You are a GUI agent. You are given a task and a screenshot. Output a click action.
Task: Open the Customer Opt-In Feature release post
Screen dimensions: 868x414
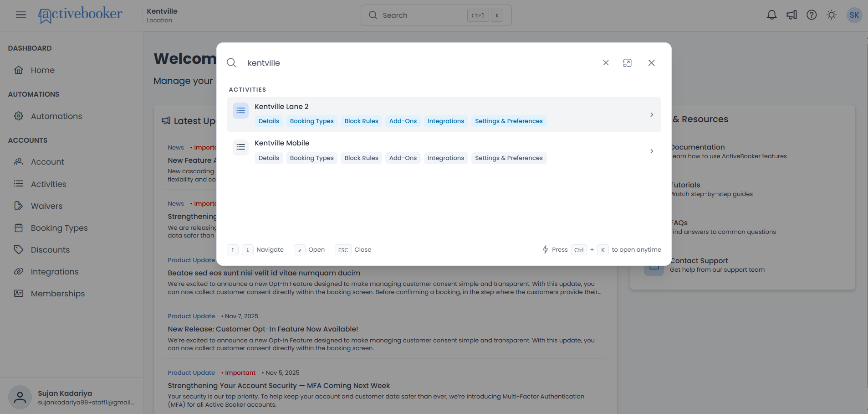click(x=263, y=329)
